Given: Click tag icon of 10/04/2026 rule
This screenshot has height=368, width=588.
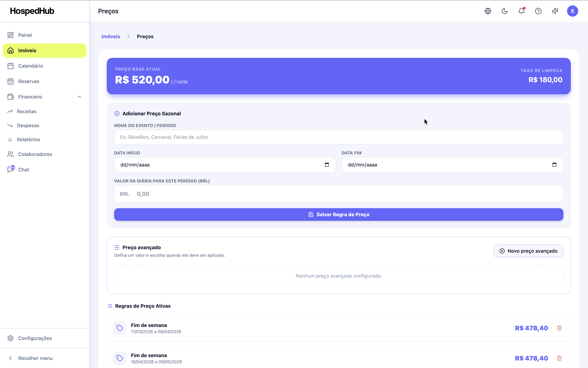Looking at the screenshot, I should pyautogui.click(x=120, y=358).
